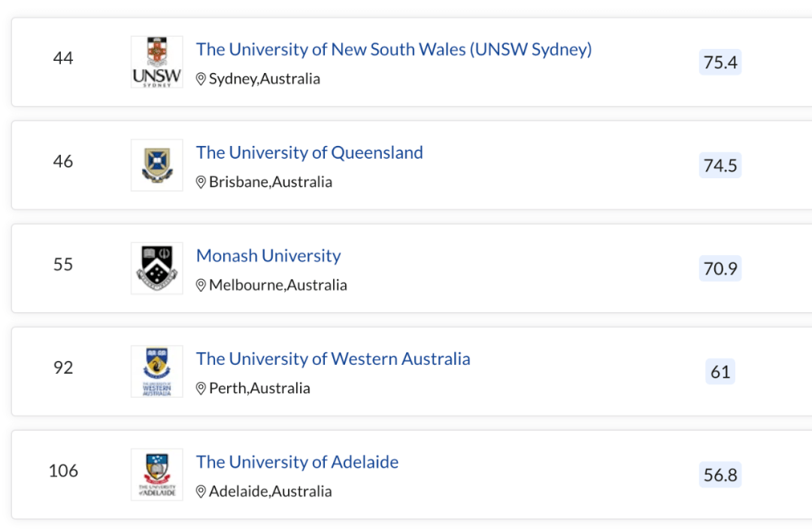Open The University of Western Australia link

tap(333, 359)
